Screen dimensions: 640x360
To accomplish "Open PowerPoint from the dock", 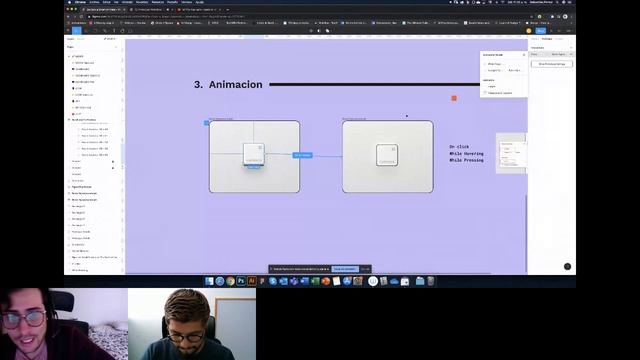I will 326,281.
